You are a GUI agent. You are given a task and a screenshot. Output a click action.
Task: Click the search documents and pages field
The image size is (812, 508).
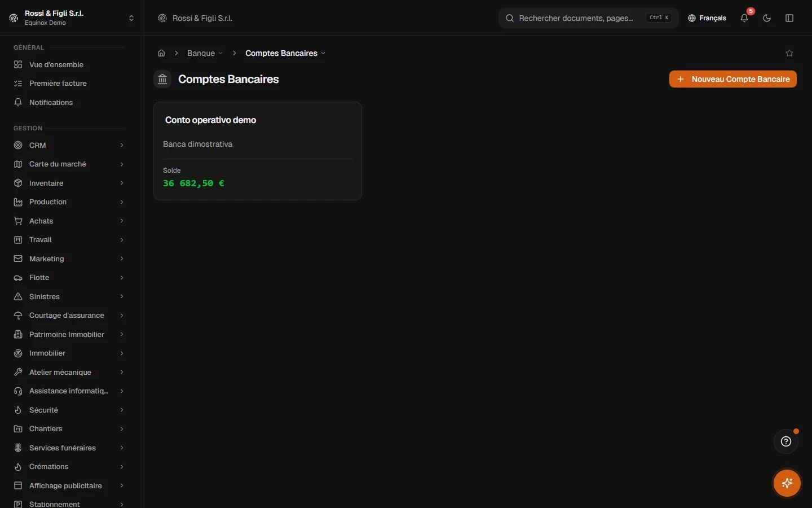pos(589,18)
